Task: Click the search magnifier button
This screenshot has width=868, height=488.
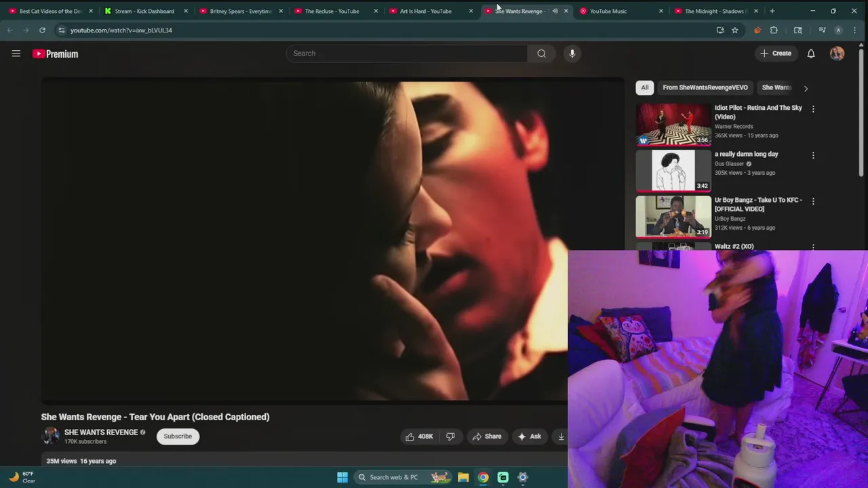Action: coord(541,54)
